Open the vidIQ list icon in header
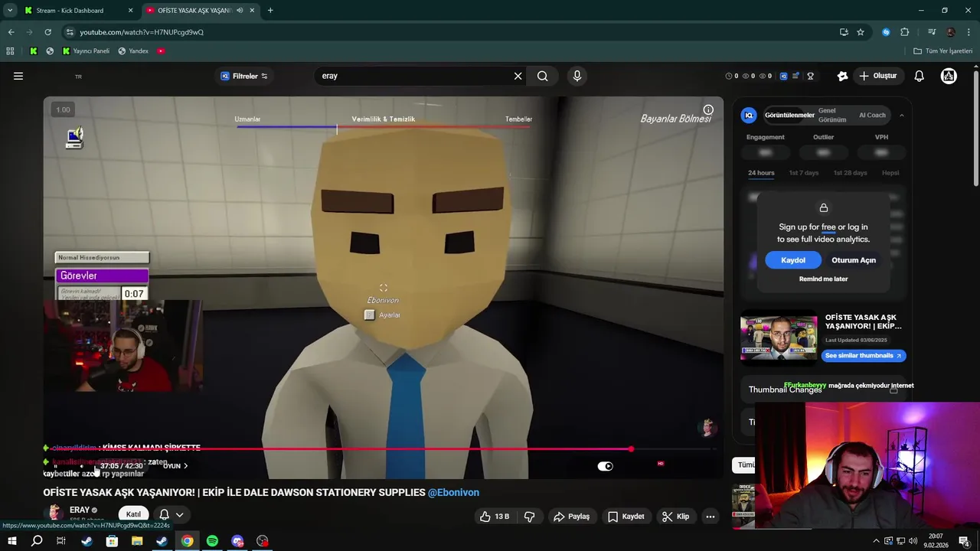This screenshot has width=980, height=551. coord(796,76)
